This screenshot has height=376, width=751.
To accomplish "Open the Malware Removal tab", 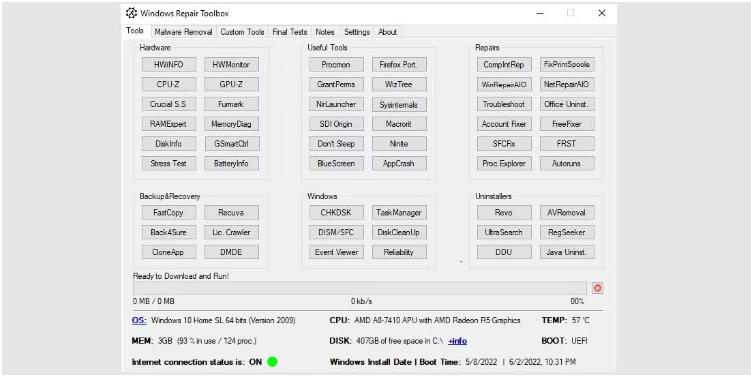I will [183, 32].
